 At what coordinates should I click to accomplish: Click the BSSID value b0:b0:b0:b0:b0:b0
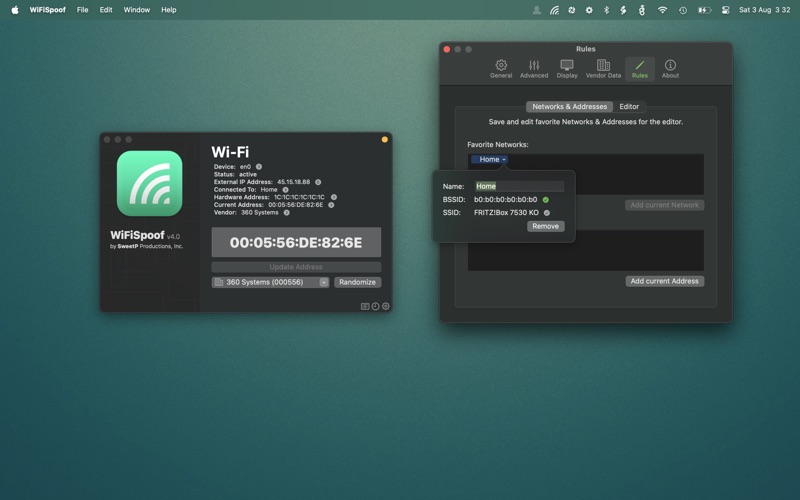(x=506, y=199)
